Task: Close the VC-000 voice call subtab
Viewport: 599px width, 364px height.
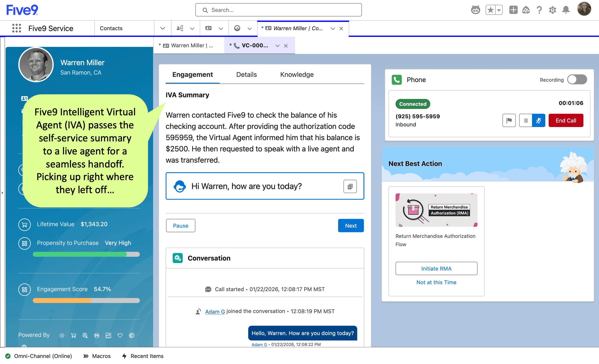Action: point(286,46)
